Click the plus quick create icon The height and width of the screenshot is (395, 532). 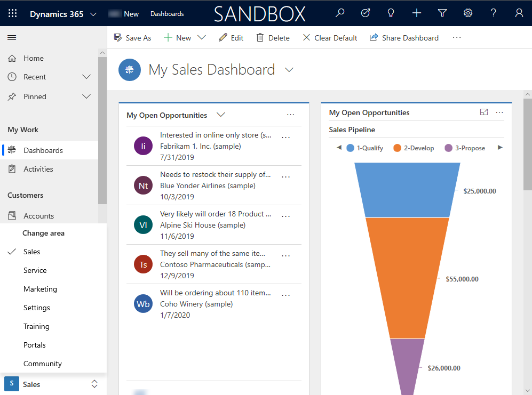click(x=417, y=13)
